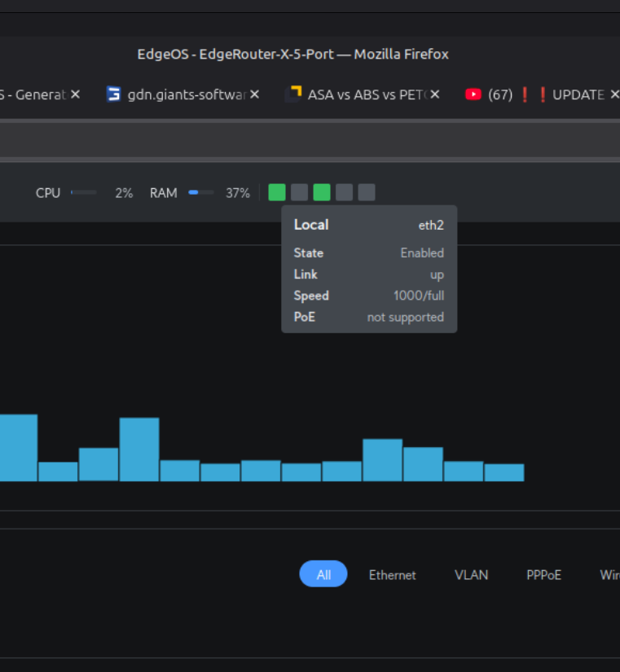620x672 pixels.
Task: Click the tallest bar in the traffic chart
Action: pyautogui.click(x=19, y=447)
